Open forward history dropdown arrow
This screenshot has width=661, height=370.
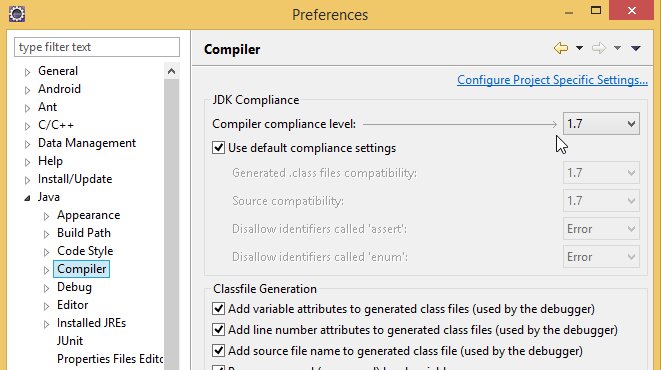pos(617,48)
